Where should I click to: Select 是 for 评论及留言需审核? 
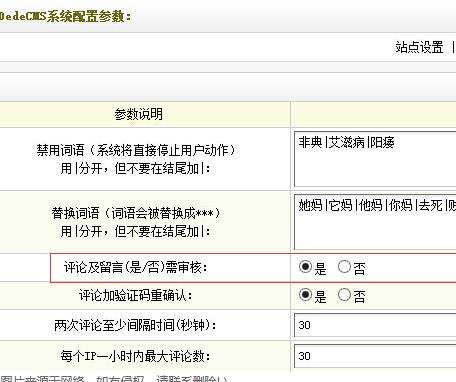305,267
